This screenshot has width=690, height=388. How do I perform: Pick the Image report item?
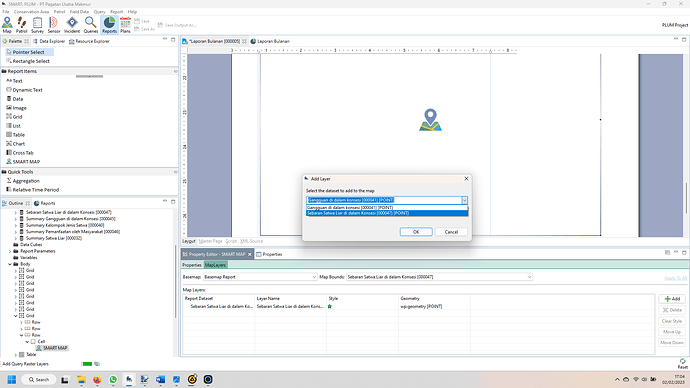[16, 108]
